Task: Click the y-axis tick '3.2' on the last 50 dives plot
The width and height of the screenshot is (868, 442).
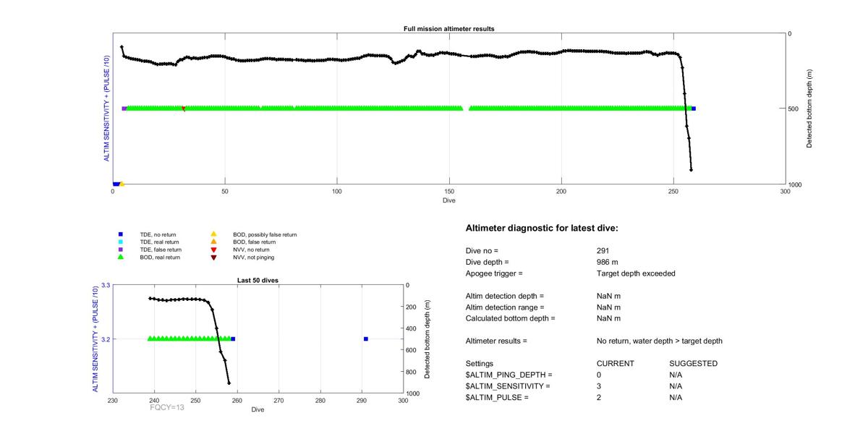Action: [105, 339]
